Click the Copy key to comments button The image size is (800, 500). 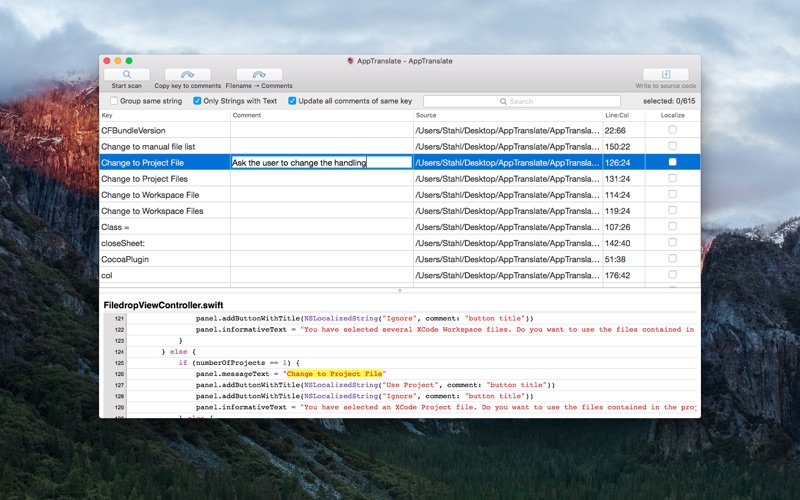[x=187, y=74]
